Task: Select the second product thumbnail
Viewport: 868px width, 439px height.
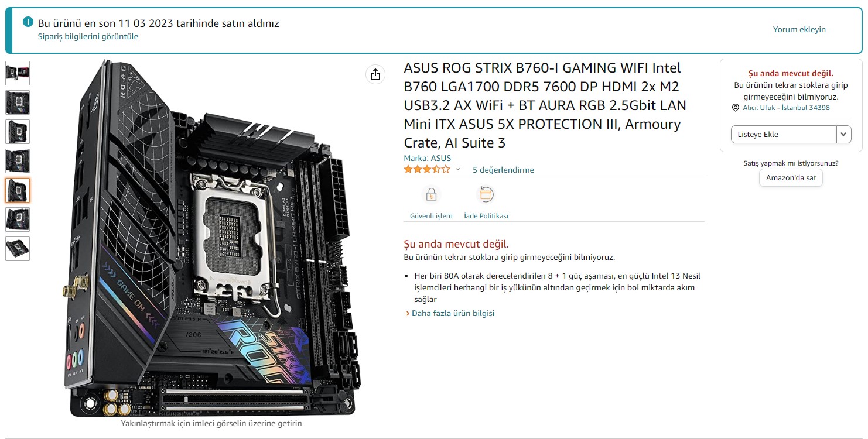Action: click(x=18, y=102)
